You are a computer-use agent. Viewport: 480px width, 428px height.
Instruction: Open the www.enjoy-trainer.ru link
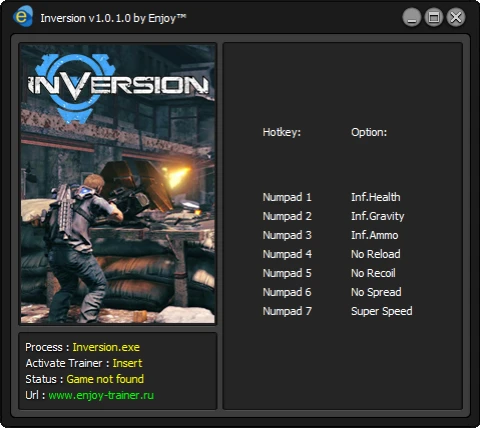click(x=101, y=395)
